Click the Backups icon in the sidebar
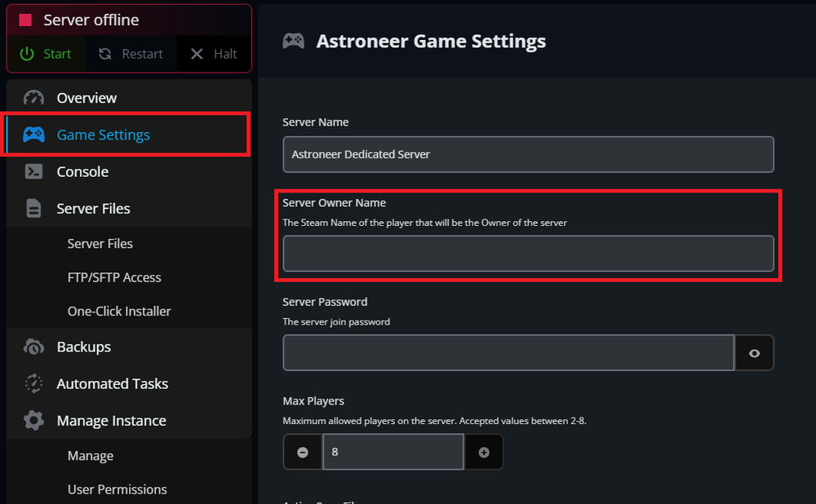The image size is (816, 504). 32,347
